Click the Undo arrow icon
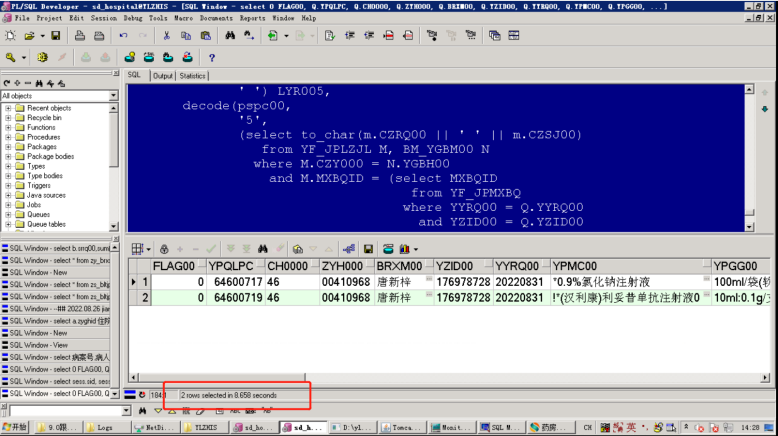The image size is (778, 436). 123,35
